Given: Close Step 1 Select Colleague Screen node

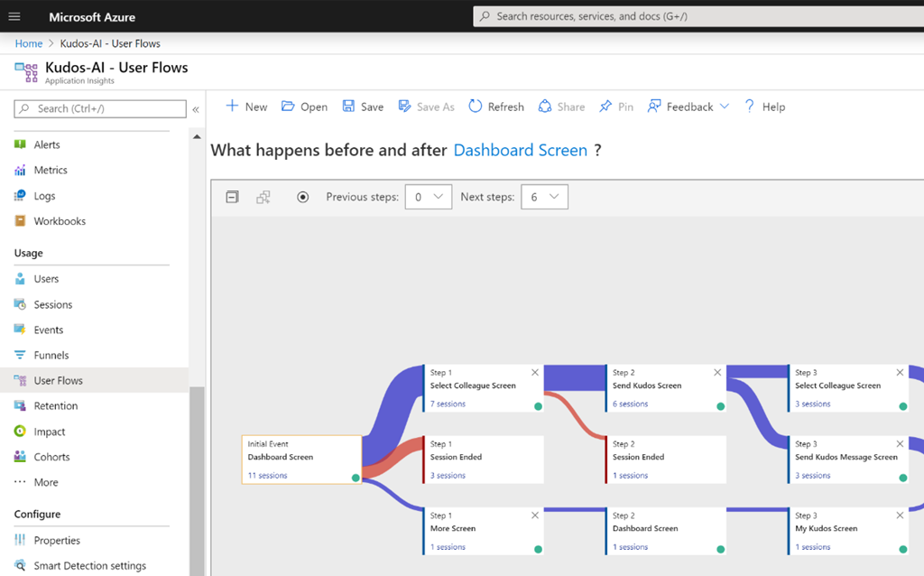Looking at the screenshot, I should click(x=534, y=373).
